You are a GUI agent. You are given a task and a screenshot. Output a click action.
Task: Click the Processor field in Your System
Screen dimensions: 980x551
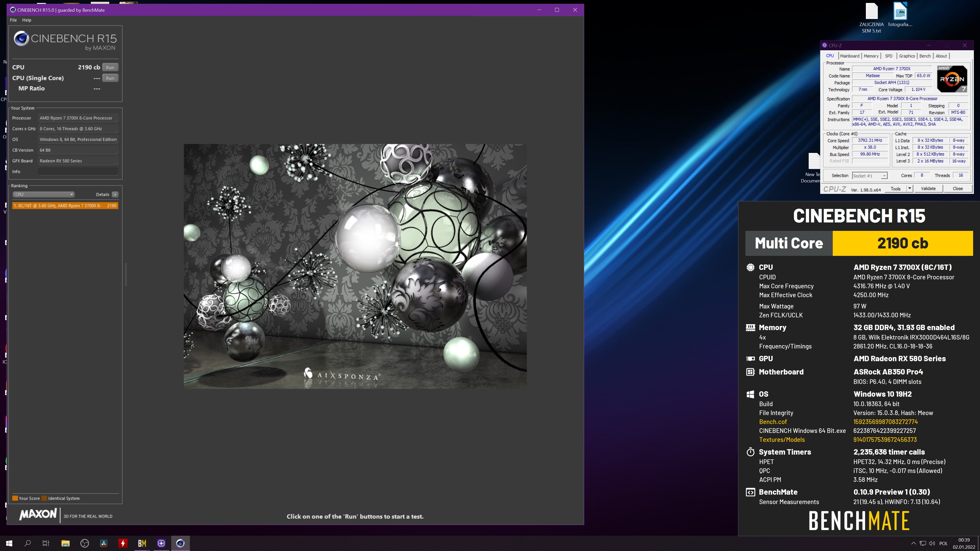pos(78,118)
